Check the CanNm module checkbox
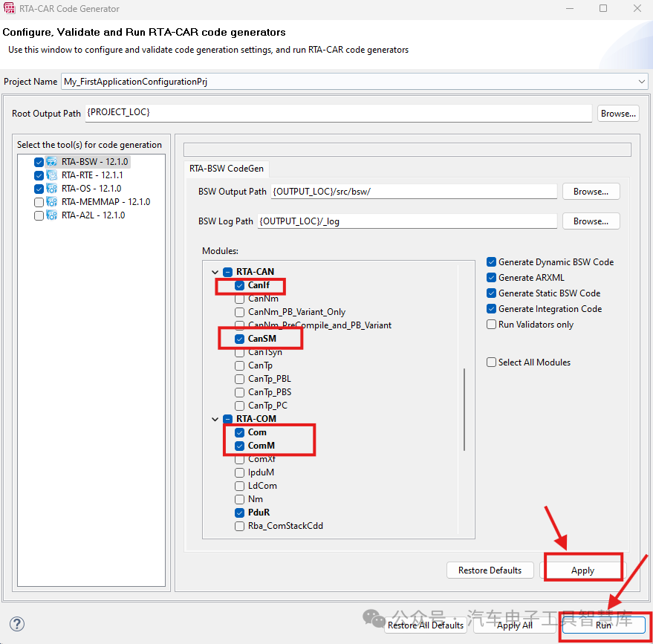The image size is (653, 644). (239, 299)
